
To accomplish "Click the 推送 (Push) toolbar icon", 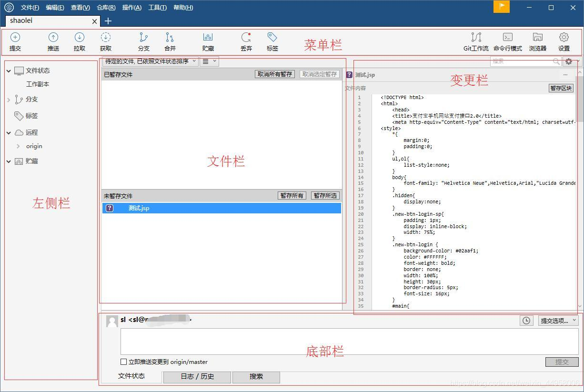I will click(x=53, y=38).
